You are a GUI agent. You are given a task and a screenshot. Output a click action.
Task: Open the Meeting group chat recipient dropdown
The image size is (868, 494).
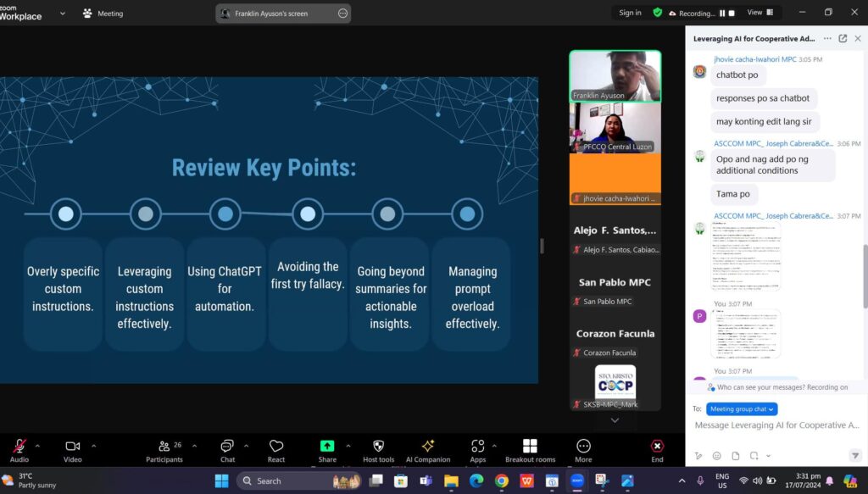[742, 408]
